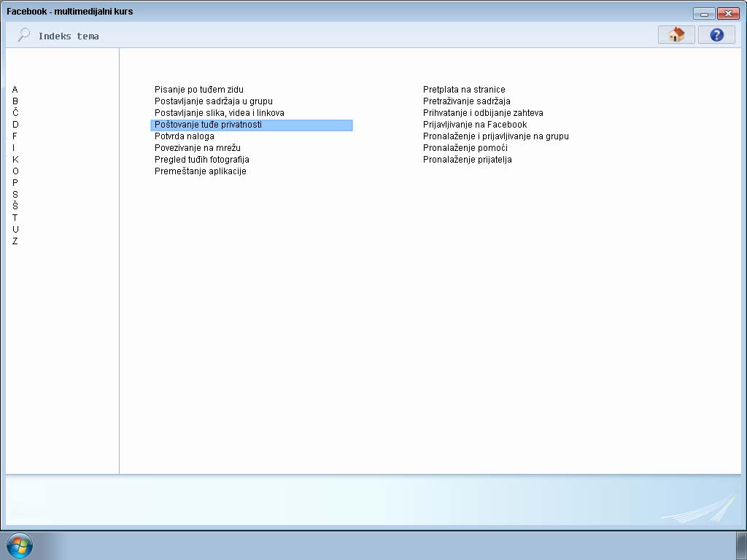The image size is (747, 560).
Task: Select highlighted Poštovanje tuđe privatnosti topic
Action: pyautogui.click(x=208, y=125)
